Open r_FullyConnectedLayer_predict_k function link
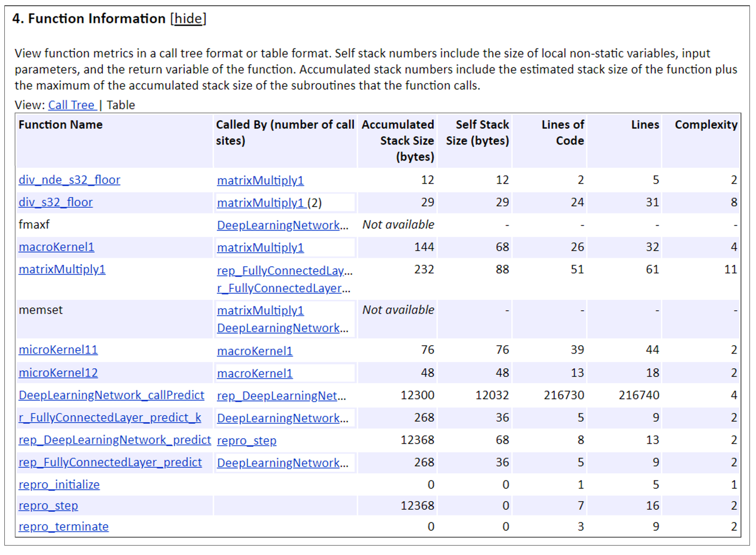Screen dimensions: 756x555 (110, 418)
